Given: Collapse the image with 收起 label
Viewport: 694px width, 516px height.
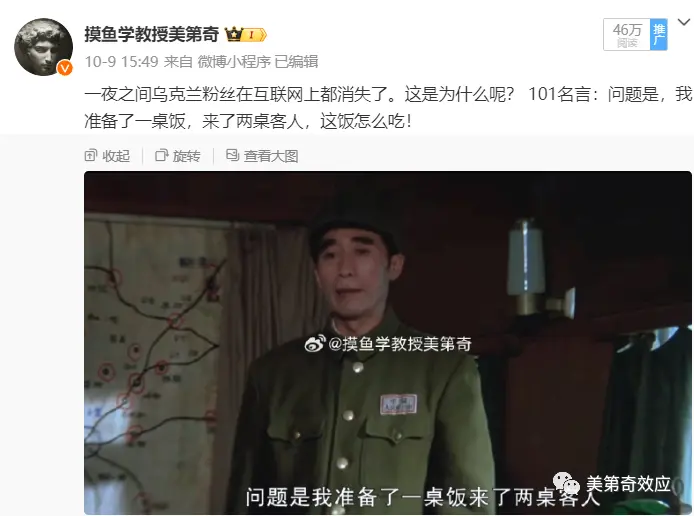Looking at the screenshot, I should [116, 156].
